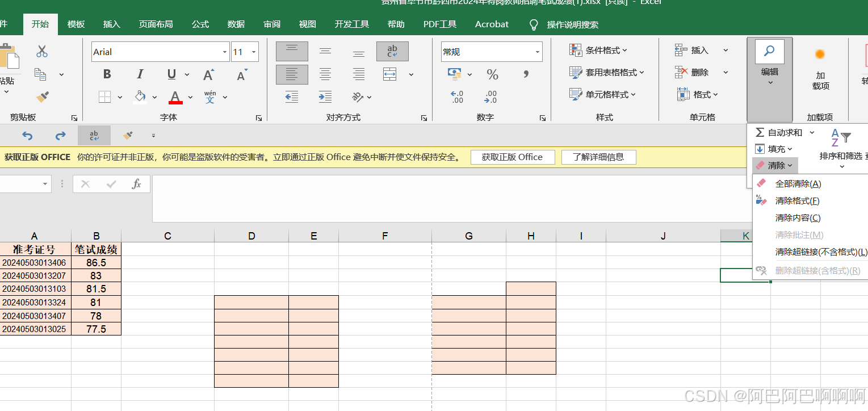Apply Percent Style in the Number group

point(492,74)
